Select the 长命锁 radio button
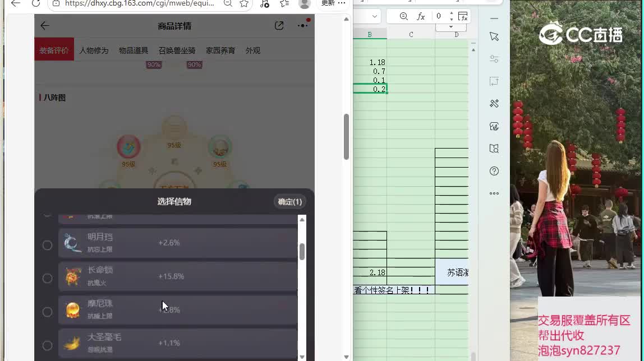Viewport: 644px width, 361px height. pyautogui.click(x=47, y=278)
